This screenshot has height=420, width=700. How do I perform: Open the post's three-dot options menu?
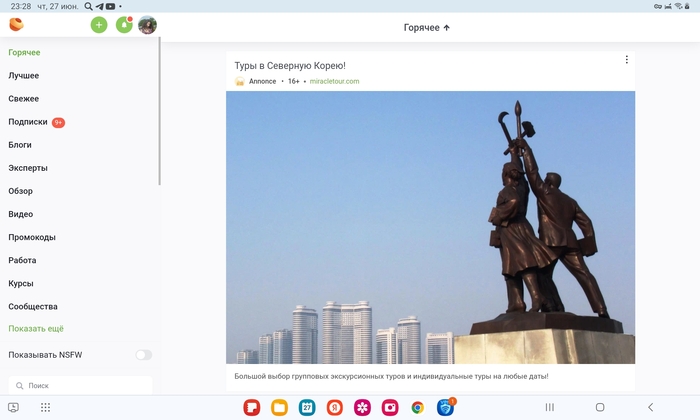(626, 59)
